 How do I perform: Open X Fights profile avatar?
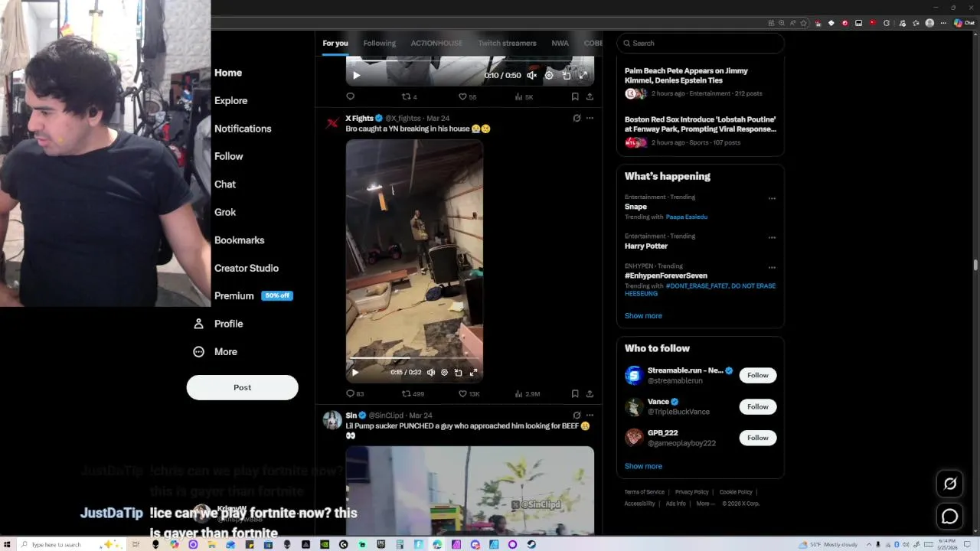pos(332,122)
